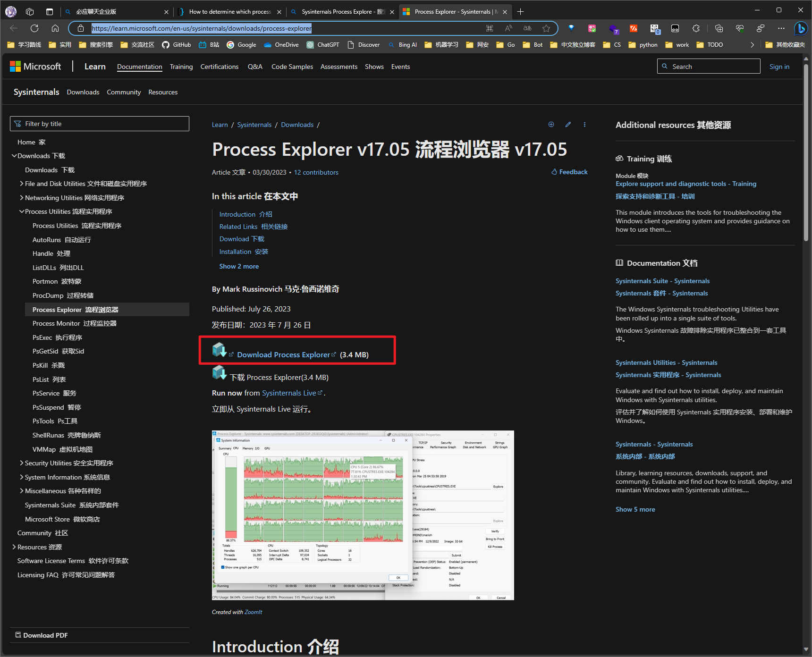The height and width of the screenshot is (657, 812).
Task: Open the ZoomIt link under the image
Action: 253,612
